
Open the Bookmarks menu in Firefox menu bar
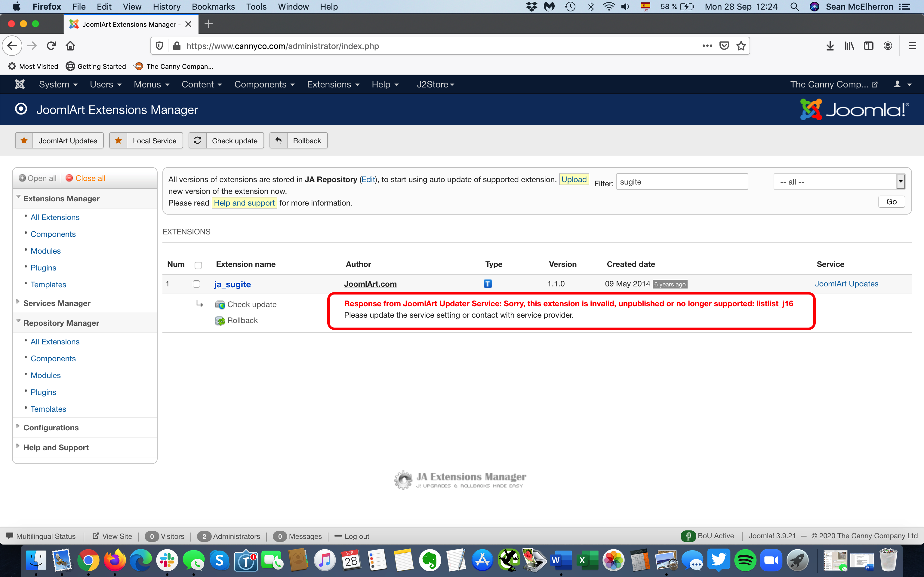pos(213,7)
